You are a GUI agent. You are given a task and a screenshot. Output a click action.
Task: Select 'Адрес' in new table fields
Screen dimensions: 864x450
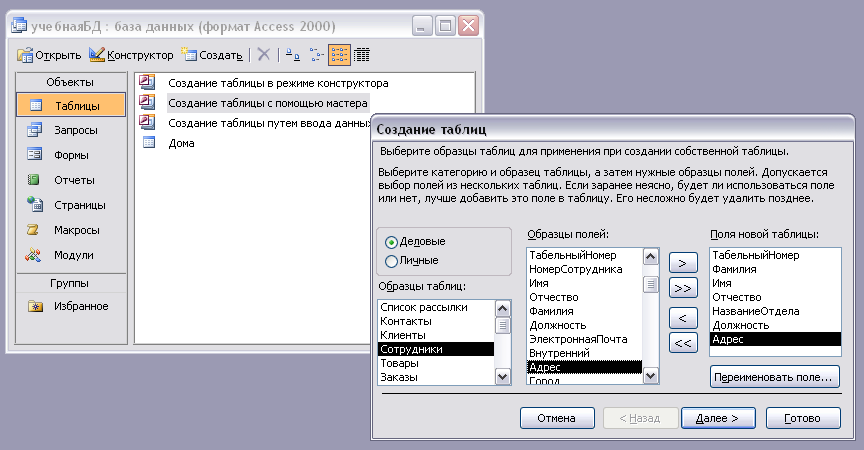pyautogui.click(x=775, y=339)
